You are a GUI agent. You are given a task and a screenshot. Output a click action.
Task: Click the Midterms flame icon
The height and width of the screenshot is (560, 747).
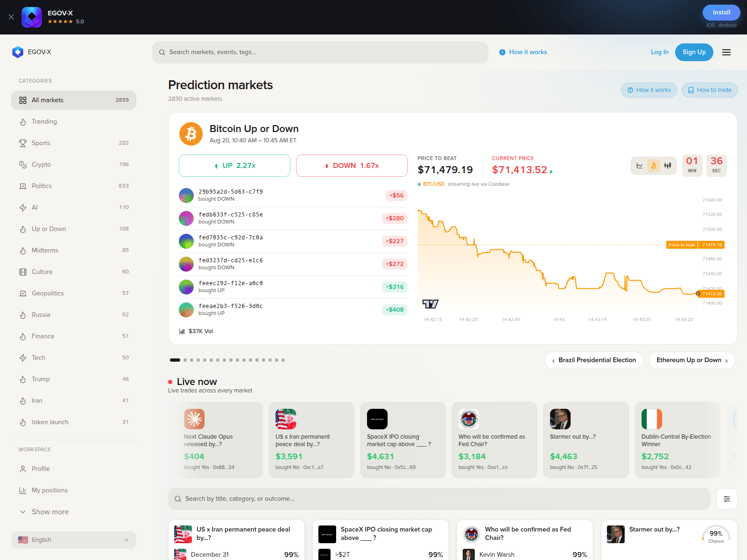click(23, 251)
